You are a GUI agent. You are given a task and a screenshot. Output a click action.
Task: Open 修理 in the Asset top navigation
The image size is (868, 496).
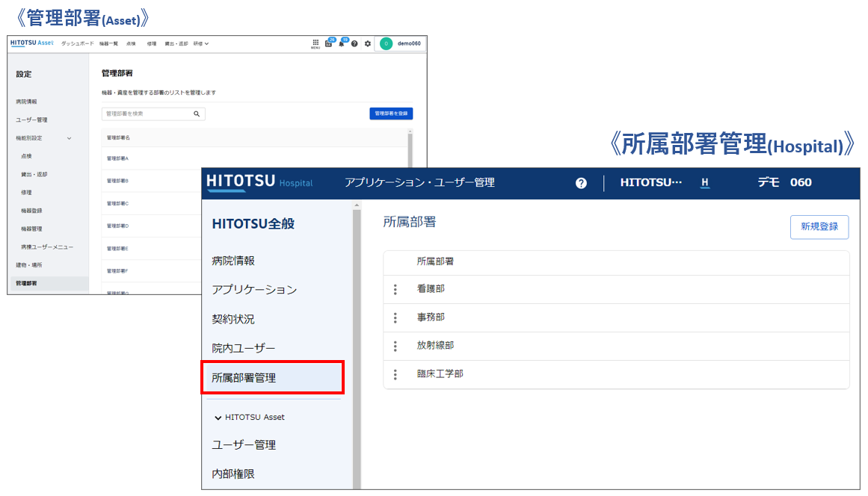tap(152, 43)
